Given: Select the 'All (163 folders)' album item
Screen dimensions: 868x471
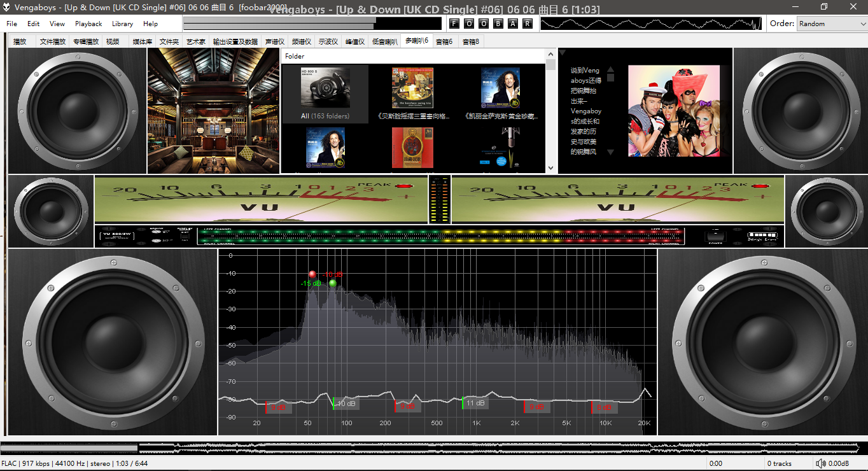Looking at the screenshot, I should click(325, 94).
